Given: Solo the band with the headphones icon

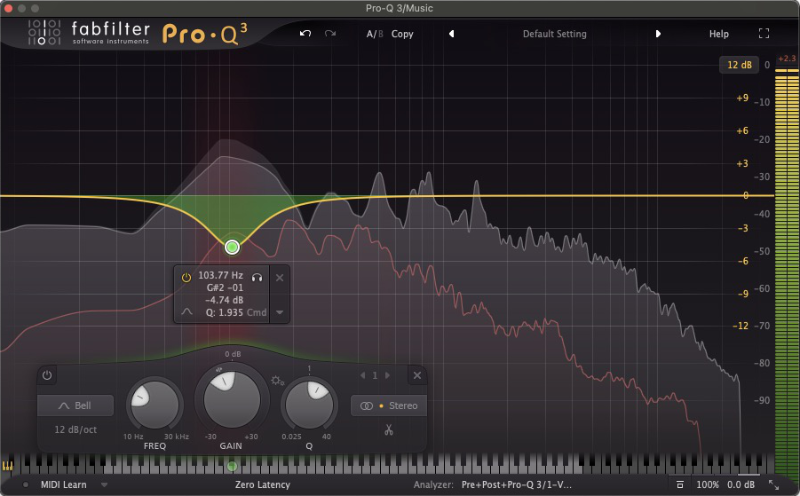Looking at the screenshot, I should [x=257, y=276].
